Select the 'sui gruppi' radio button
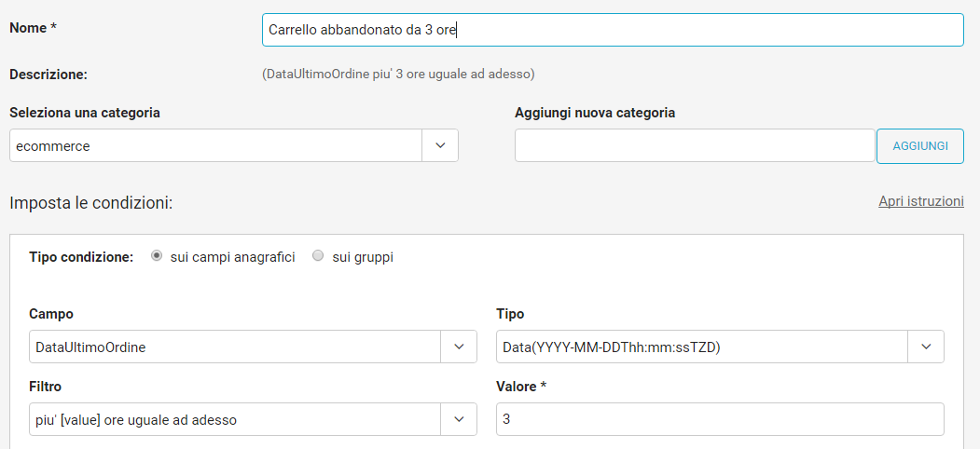 click(318, 256)
